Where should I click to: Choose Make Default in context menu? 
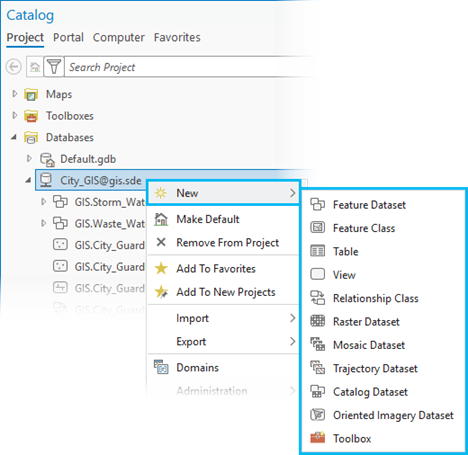(223, 219)
